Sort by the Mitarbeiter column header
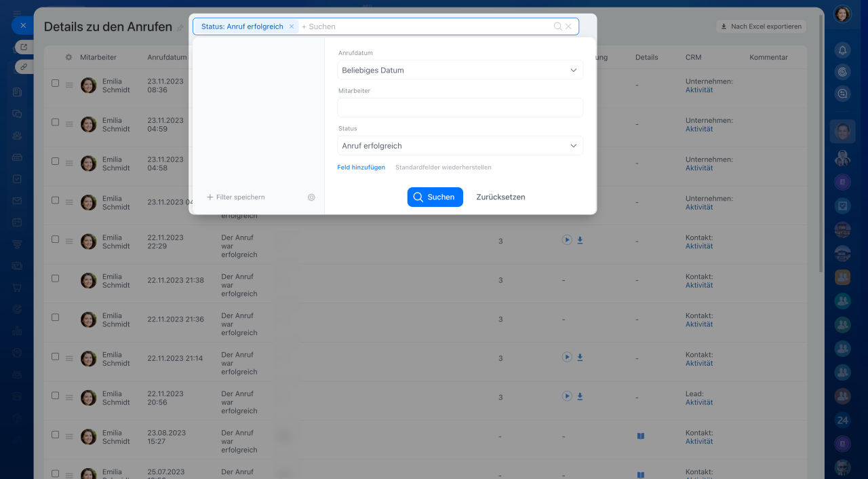The image size is (868, 479). coord(98,58)
